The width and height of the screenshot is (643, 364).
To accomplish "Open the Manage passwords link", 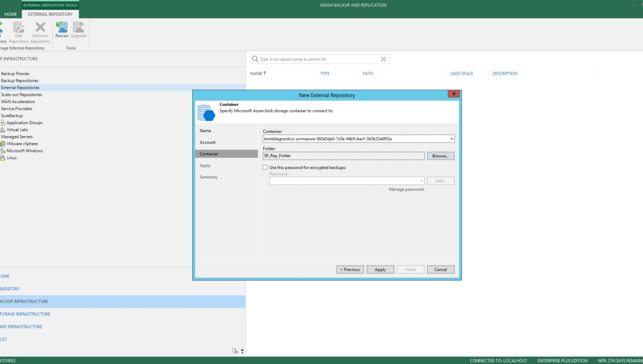I will tap(406, 189).
